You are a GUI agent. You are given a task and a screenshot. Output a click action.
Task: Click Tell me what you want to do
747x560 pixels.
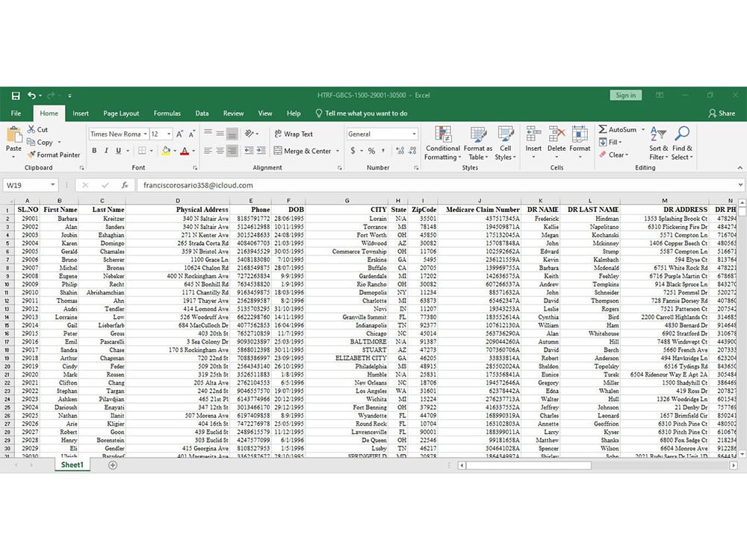pyautogui.click(x=361, y=113)
